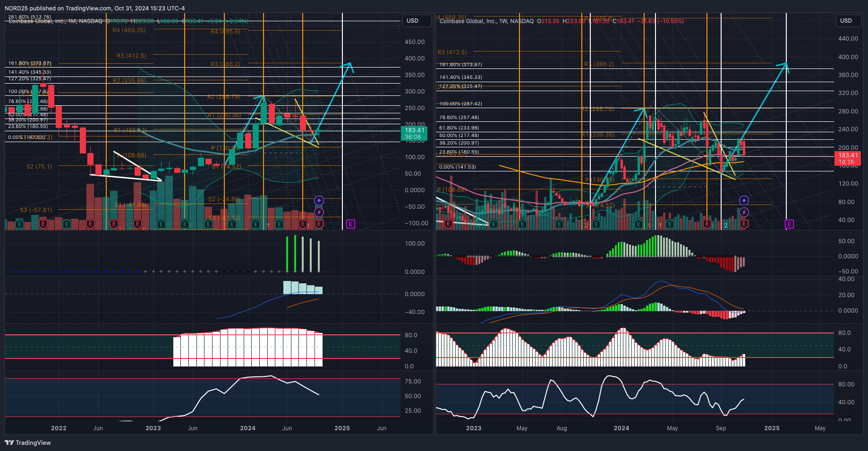The image size is (868, 451).
Task: Click third earnings marker from left on monthly chart
Action: click(67, 224)
